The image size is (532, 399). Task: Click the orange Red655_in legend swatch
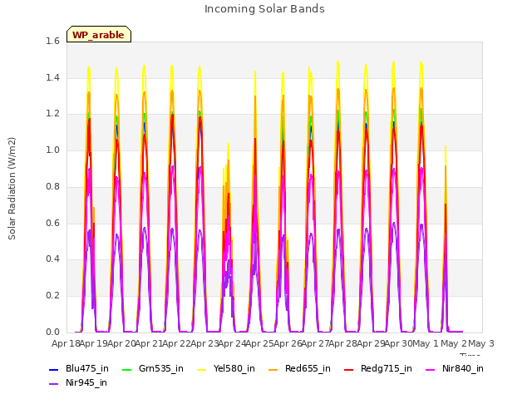[x=273, y=369]
